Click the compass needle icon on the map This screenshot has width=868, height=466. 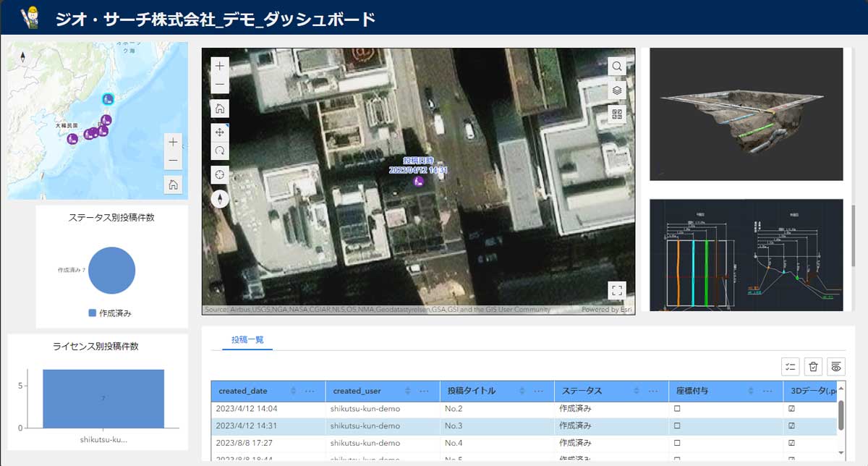[x=219, y=197]
